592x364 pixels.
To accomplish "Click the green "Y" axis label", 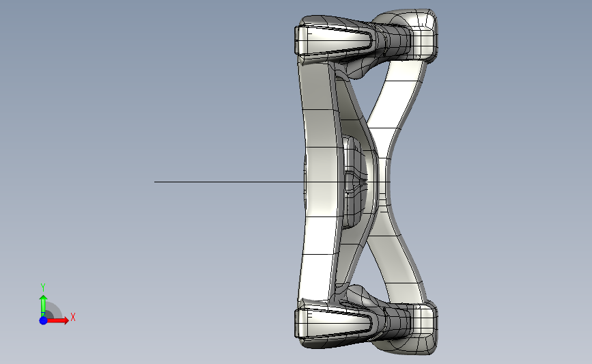I will point(43,288).
